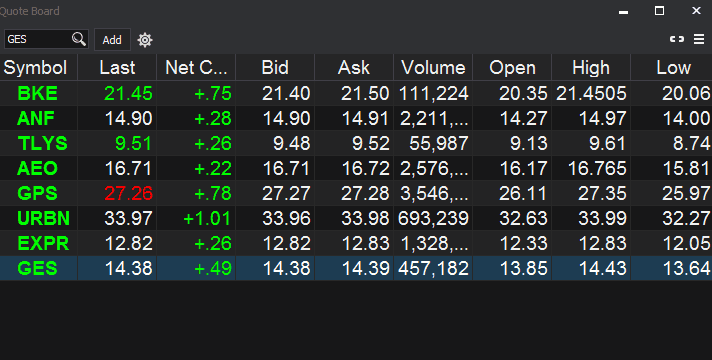The width and height of the screenshot is (712, 360).
Task: Sort by Open column header
Action: (512, 68)
